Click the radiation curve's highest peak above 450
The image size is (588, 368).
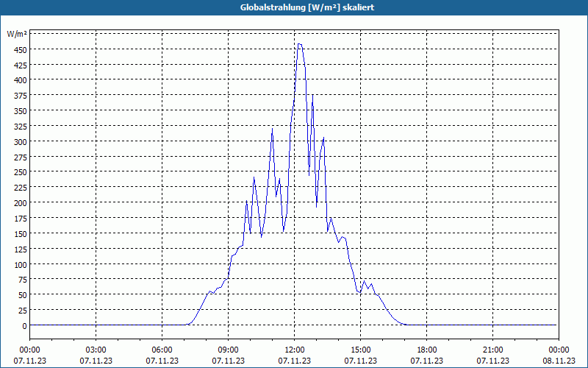click(300, 44)
